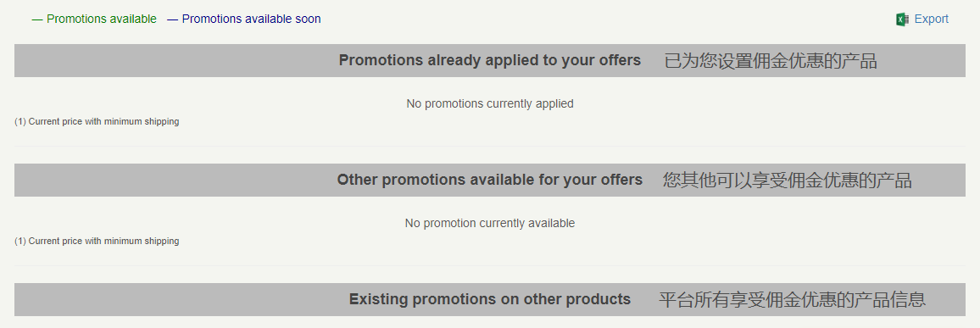The height and width of the screenshot is (328, 980).
Task: Click the Excel spreadsheet icon beside Export
Action: pyautogui.click(x=902, y=19)
